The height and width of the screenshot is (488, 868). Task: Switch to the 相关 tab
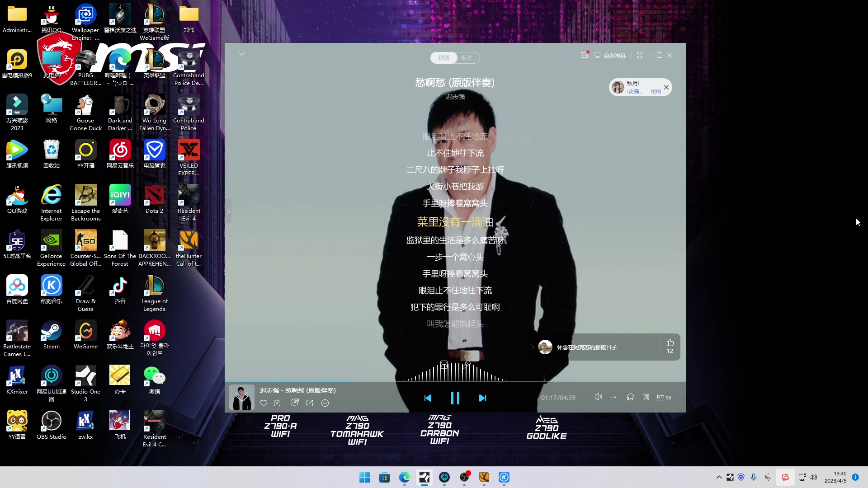(467, 58)
